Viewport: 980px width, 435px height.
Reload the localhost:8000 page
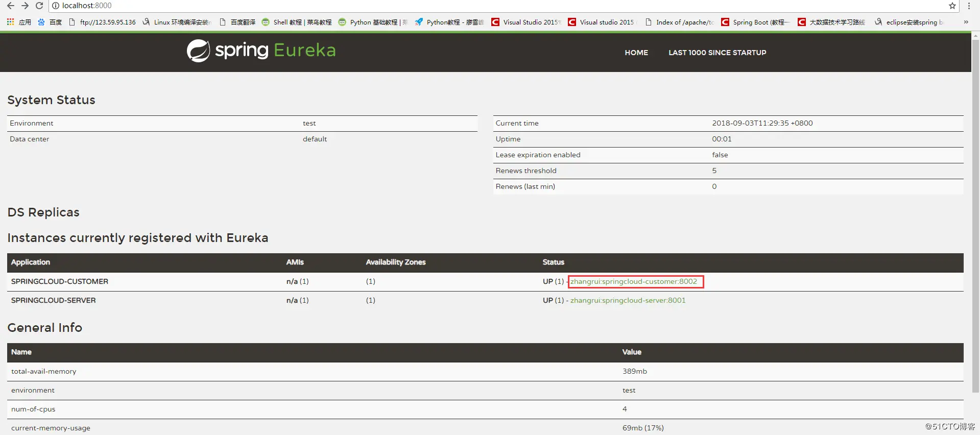(39, 6)
